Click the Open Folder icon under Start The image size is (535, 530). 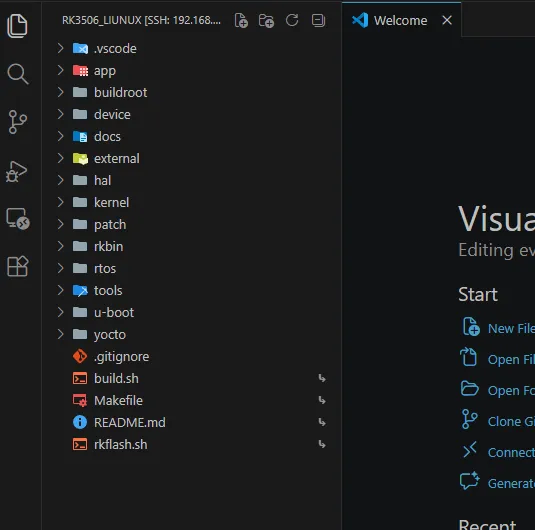pos(469,388)
